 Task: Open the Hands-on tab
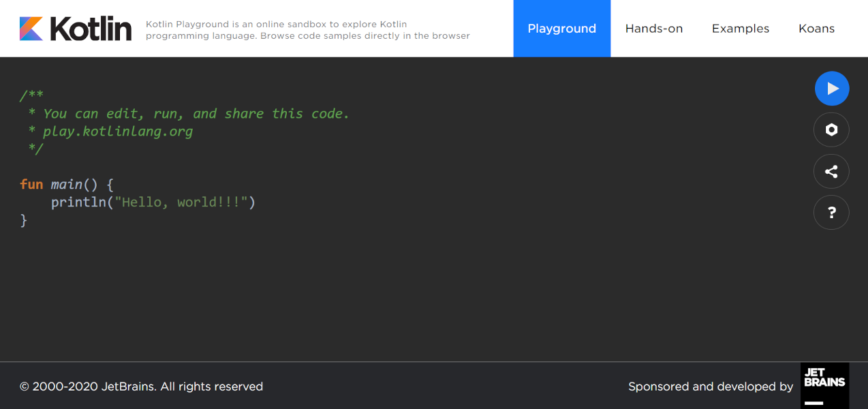point(654,29)
